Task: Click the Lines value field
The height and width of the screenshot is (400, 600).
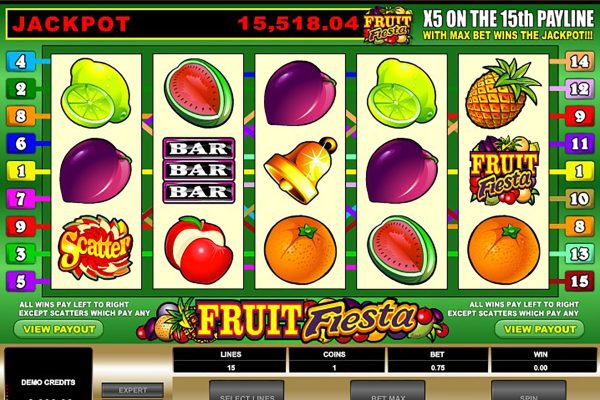Action: [x=230, y=367]
